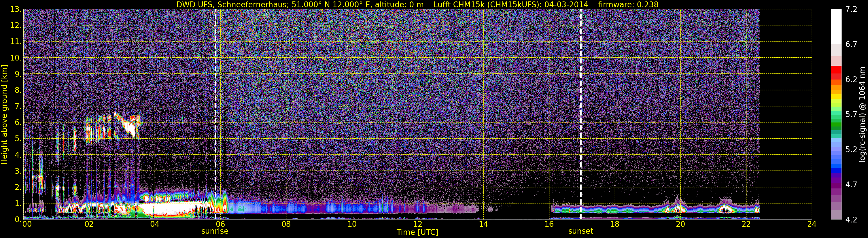This screenshot has width=868, height=238.
Task: Click the time axis tick label 22
Action: [746, 224]
